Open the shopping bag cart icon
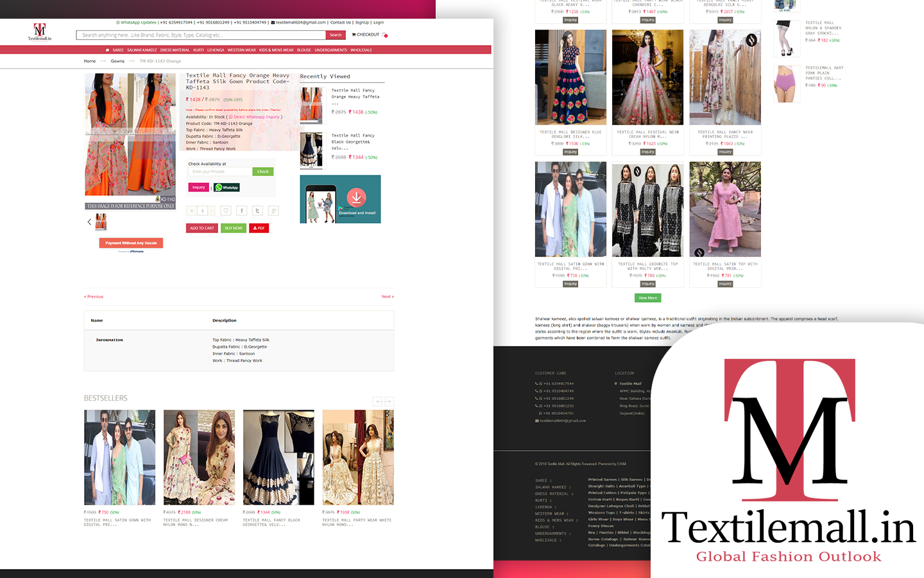The width and height of the screenshot is (924, 578). click(384, 35)
